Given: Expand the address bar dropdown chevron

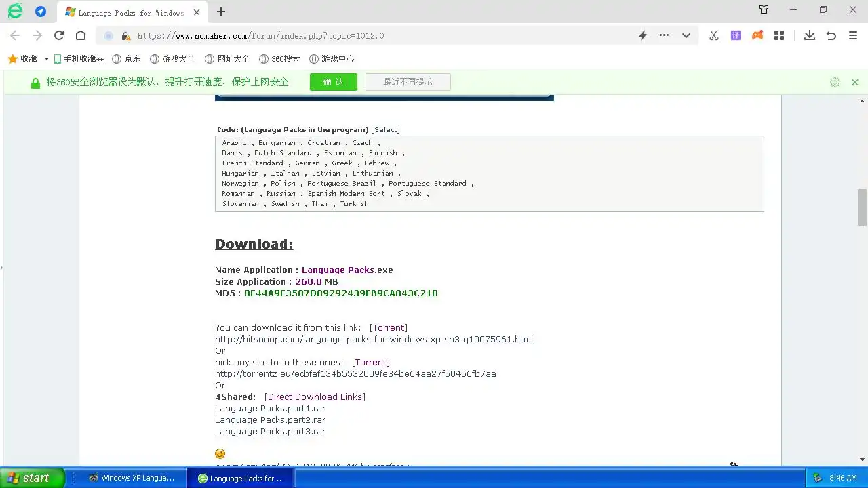Looking at the screenshot, I should coord(686,35).
